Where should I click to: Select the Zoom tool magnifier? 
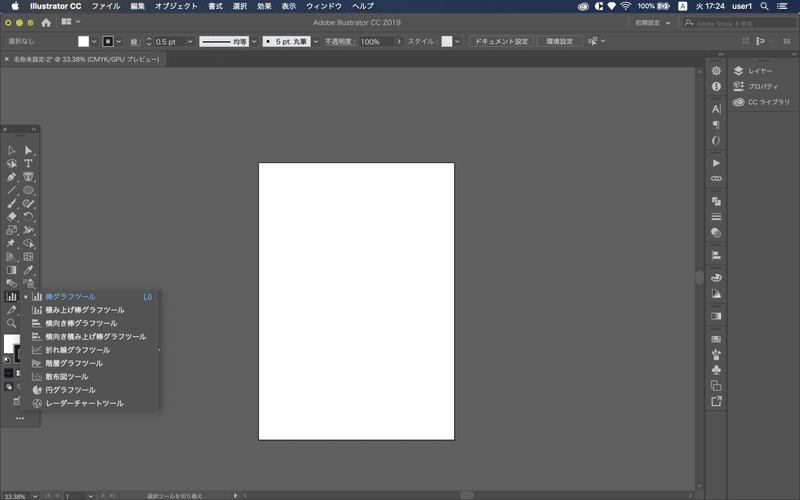(x=11, y=323)
